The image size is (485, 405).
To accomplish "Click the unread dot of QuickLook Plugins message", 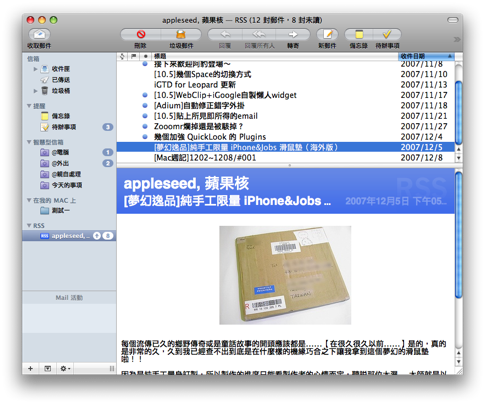I will [x=145, y=137].
